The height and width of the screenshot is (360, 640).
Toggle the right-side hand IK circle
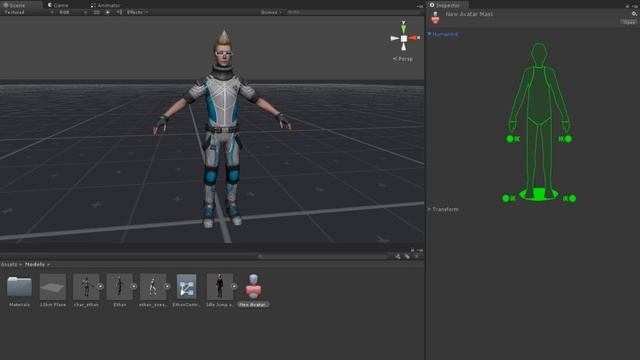pos(568,139)
